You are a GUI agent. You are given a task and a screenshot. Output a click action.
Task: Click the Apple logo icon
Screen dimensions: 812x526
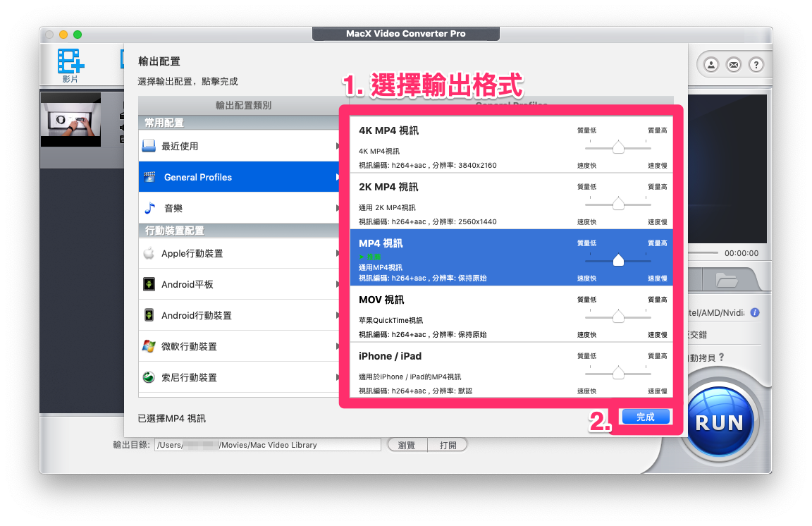pos(149,253)
